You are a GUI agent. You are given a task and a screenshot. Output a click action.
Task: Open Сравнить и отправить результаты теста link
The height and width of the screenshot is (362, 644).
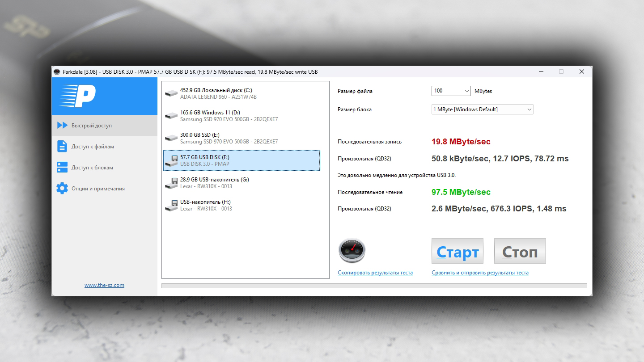(x=480, y=273)
